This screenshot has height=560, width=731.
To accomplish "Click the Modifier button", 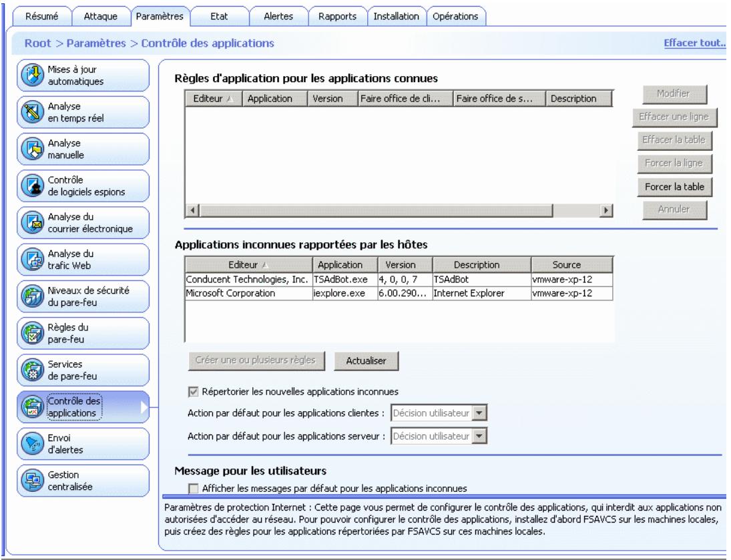I will pos(675,93).
